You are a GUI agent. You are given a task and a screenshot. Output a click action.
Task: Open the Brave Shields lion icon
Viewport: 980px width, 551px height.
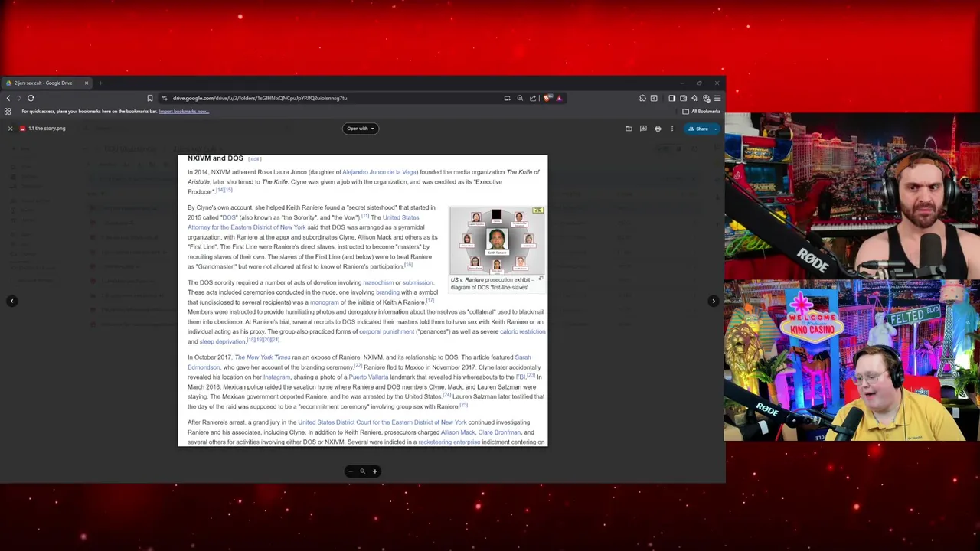(x=547, y=98)
